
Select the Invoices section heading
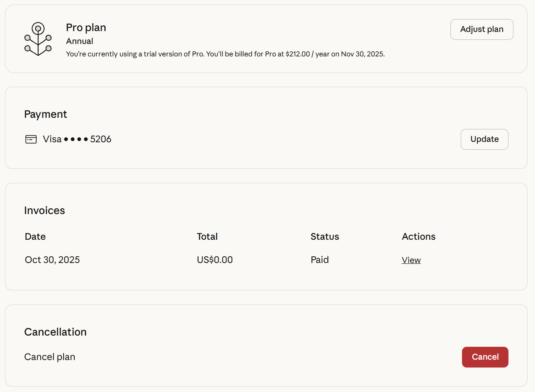[44, 210]
